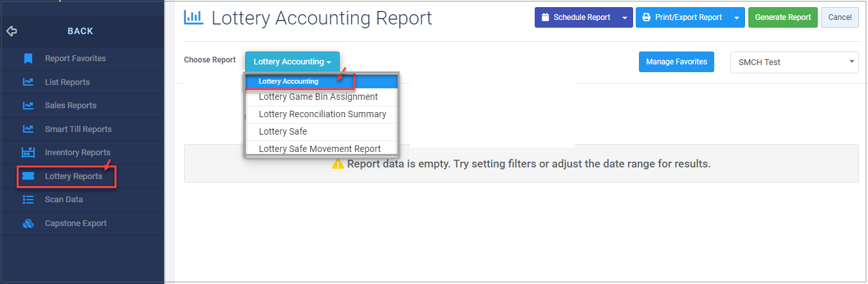Expand the Schedule Report dropdown arrow
Screen dimensions: 868x284
(x=625, y=17)
